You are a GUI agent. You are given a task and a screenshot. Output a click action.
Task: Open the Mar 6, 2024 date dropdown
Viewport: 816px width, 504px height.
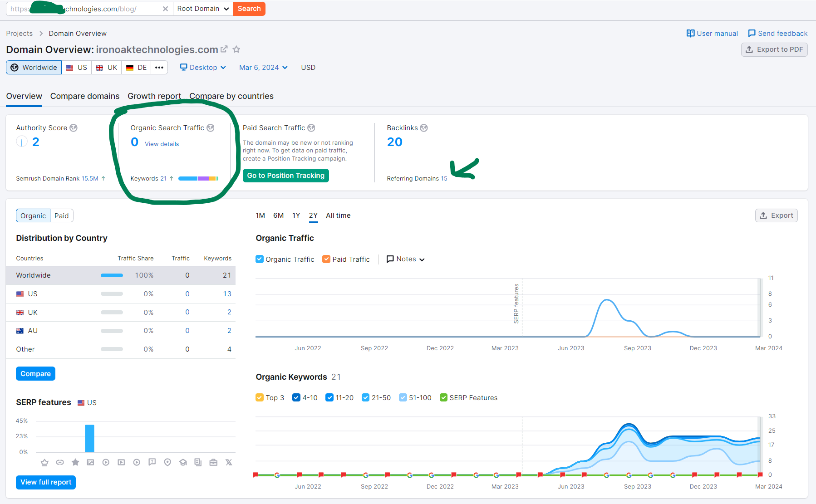pos(263,68)
